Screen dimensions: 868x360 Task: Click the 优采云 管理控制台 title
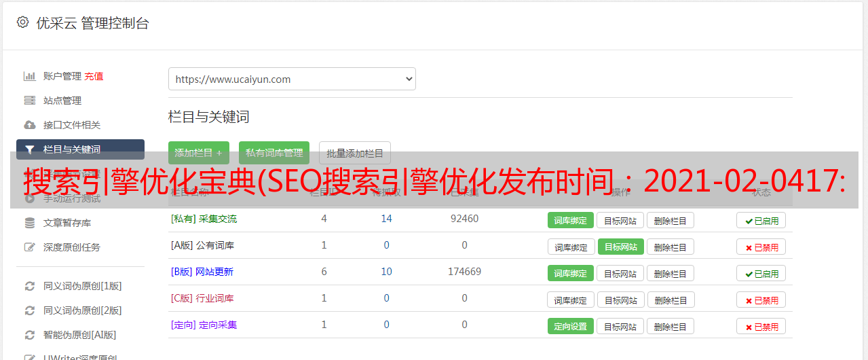[x=92, y=23]
